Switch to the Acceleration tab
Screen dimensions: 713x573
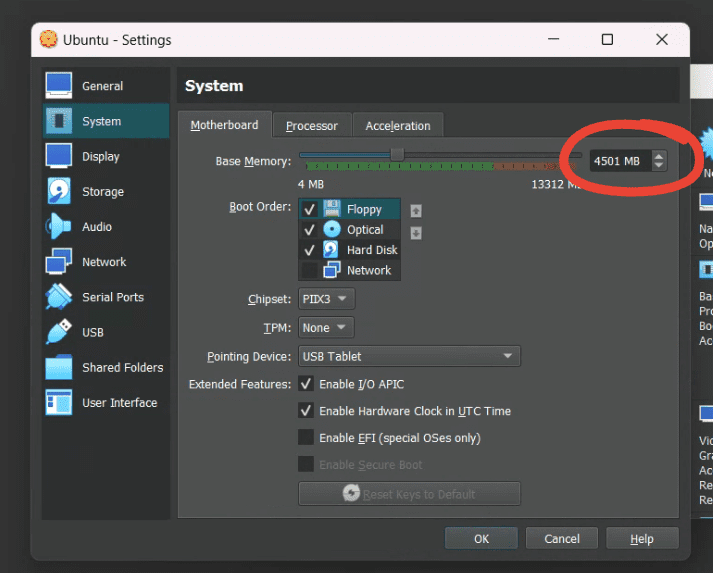pyautogui.click(x=398, y=126)
